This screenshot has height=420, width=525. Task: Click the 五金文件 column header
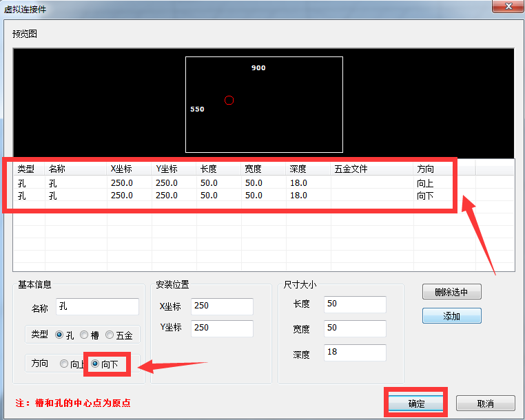point(372,169)
